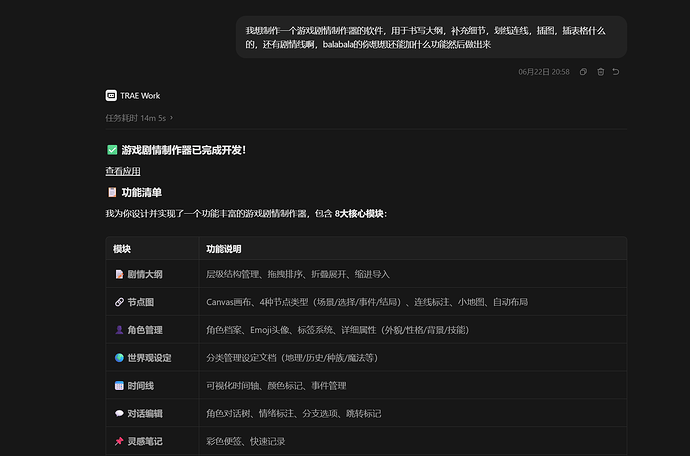690x456 pixels.
Task: Click the user's message bubble text
Action: tap(425, 37)
